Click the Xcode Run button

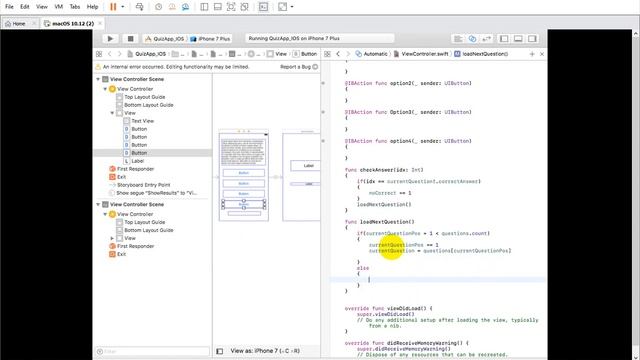[110, 39]
